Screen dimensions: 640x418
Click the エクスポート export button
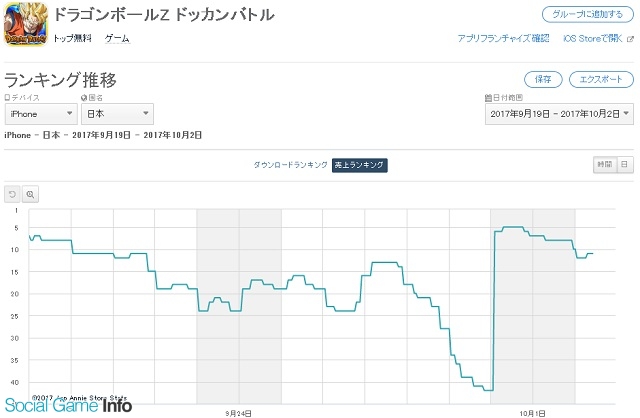tap(601, 79)
